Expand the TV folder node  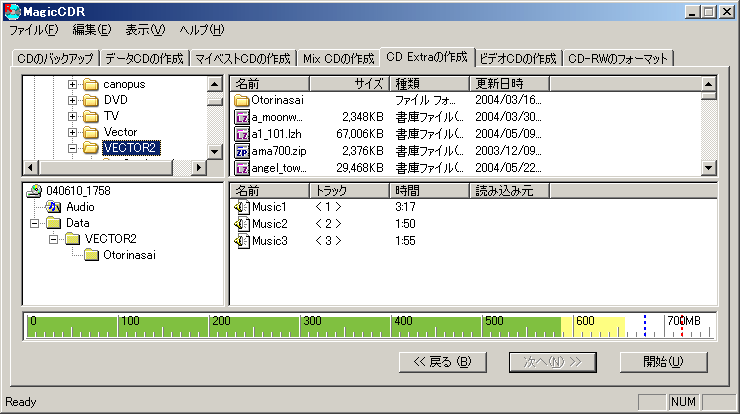tap(72, 116)
